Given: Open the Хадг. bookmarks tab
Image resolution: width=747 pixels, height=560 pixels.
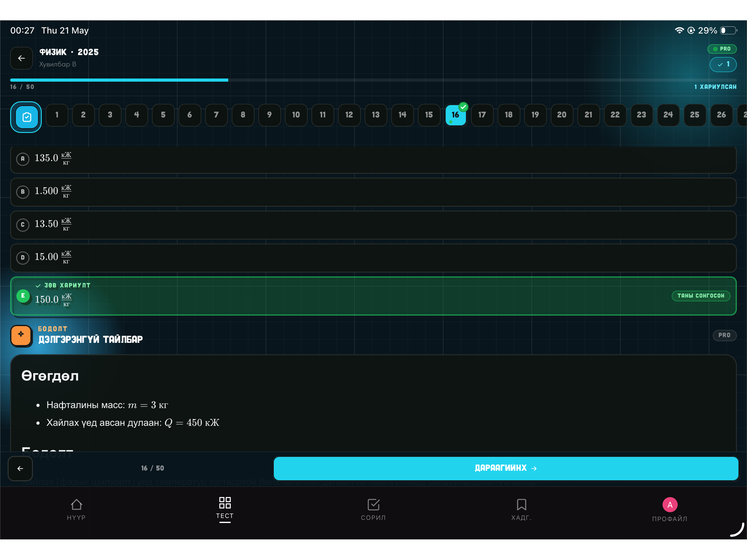Looking at the screenshot, I should click(x=521, y=510).
